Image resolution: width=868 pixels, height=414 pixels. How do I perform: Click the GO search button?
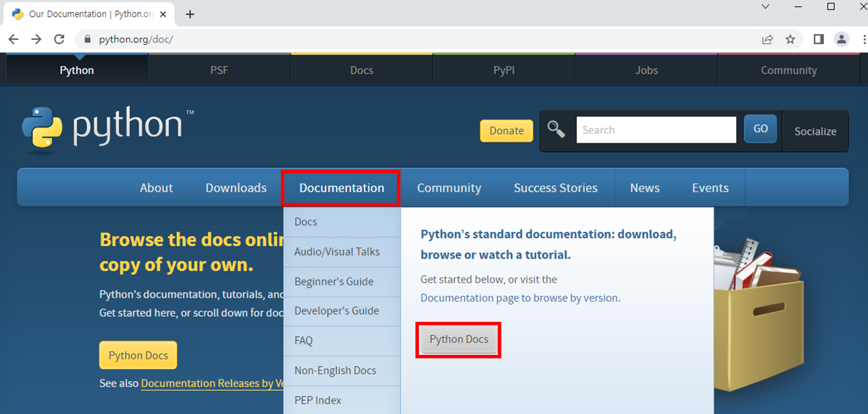tap(761, 129)
